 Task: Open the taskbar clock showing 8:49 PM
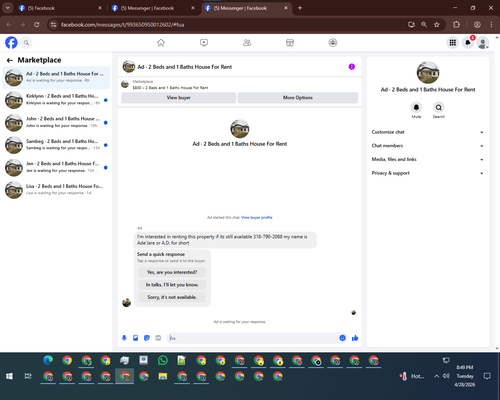point(465,376)
